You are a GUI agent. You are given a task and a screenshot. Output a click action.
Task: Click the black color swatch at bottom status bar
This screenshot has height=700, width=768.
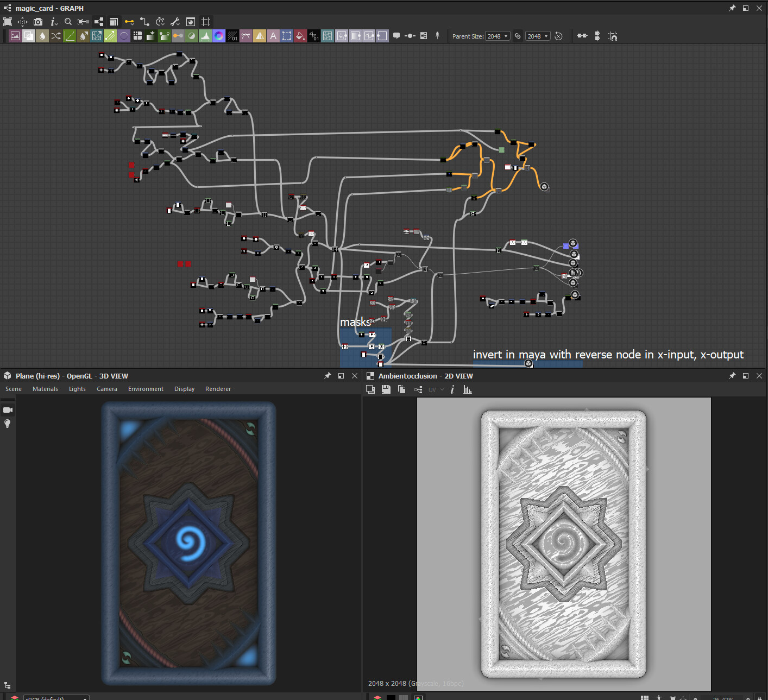(x=392, y=697)
